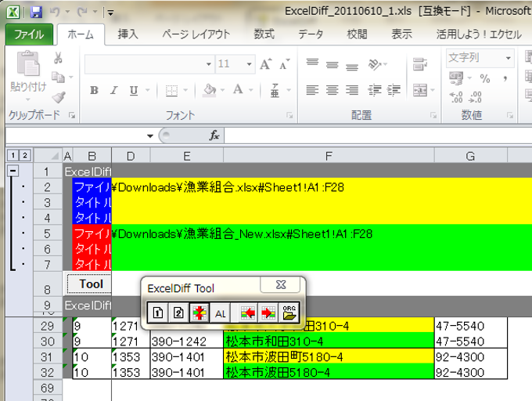Toggle middle vertical alignment
Screen dimensions: 532x401
[x=332, y=64]
